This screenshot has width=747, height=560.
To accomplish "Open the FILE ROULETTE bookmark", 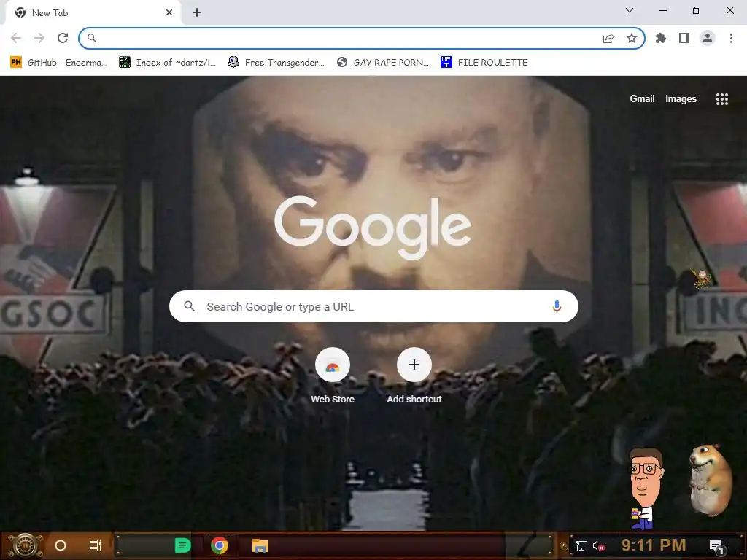I will (x=484, y=63).
